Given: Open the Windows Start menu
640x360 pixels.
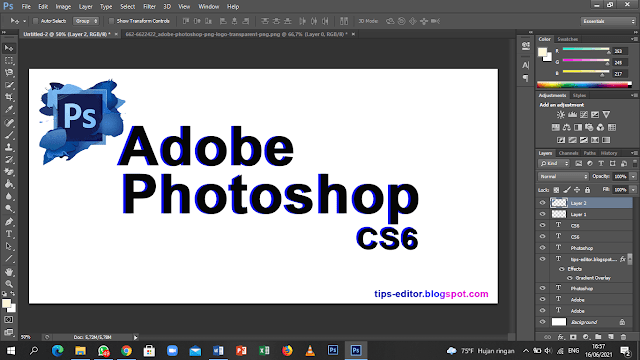Looking at the screenshot, I should [11, 351].
